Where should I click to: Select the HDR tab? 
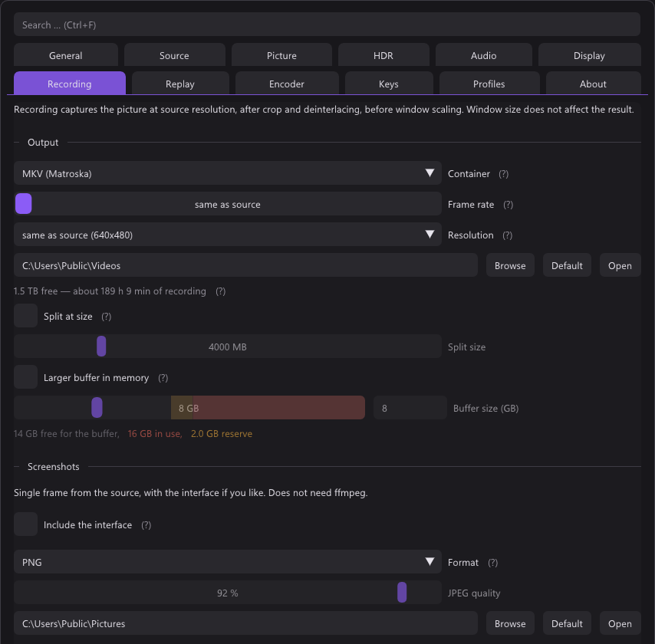(383, 54)
